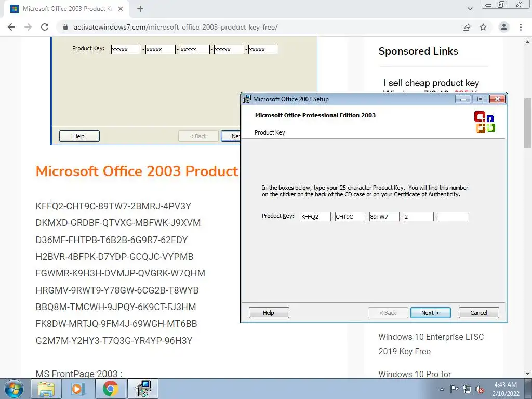Share this page via the share icon
Viewport: 532px width, 399px height.
[467, 27]
